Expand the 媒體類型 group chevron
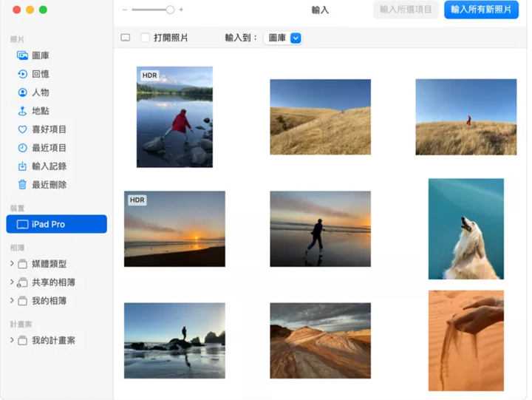Screen dimensions: 532x400 12,263
